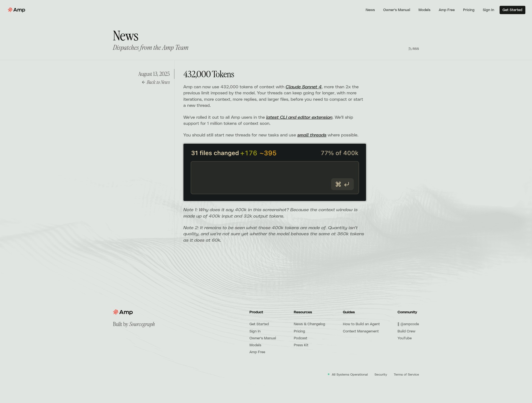Click the Amp logo in the header
Screen dimensions: 532x403
coord(17,10)
